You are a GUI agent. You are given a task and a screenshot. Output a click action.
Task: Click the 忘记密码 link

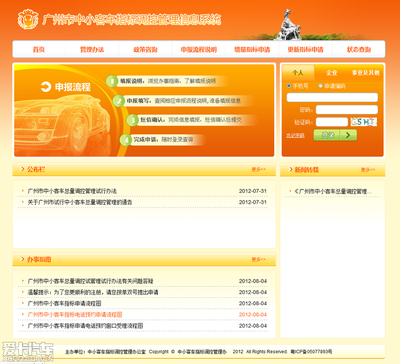coord(295,135)
